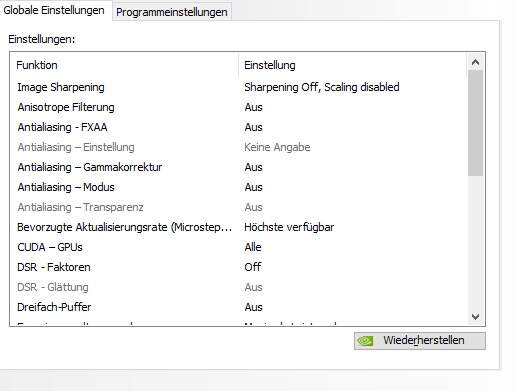Switch to the Programmeinstellungen tab
This screenshot has width=516, height=391.
point(172,12)
